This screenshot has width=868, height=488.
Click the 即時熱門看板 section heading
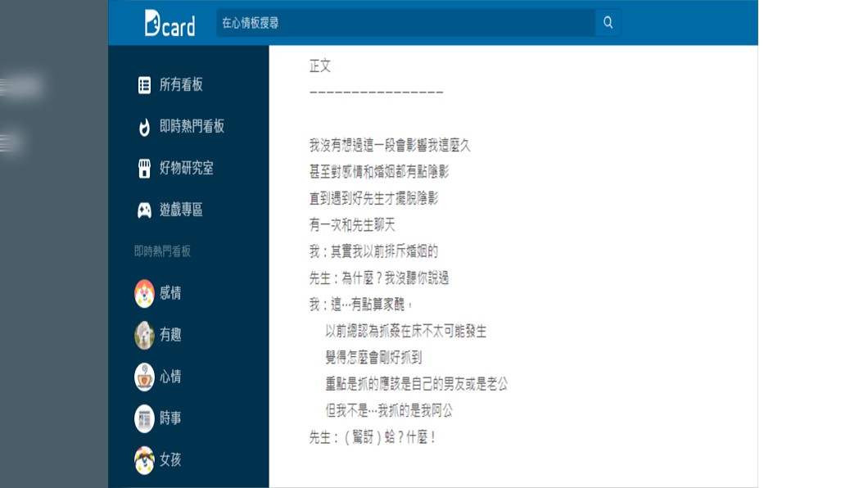tap(162, 251)
